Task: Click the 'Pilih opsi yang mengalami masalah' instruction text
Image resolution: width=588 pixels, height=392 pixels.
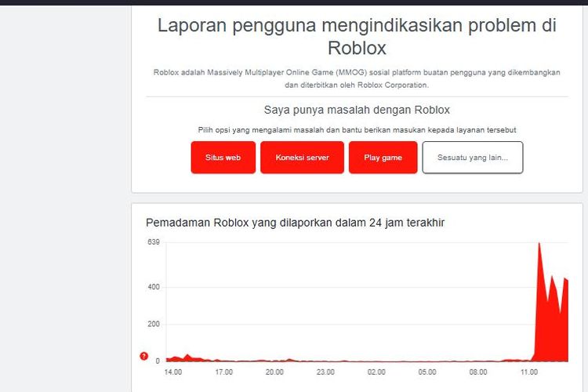Action: 357,130
